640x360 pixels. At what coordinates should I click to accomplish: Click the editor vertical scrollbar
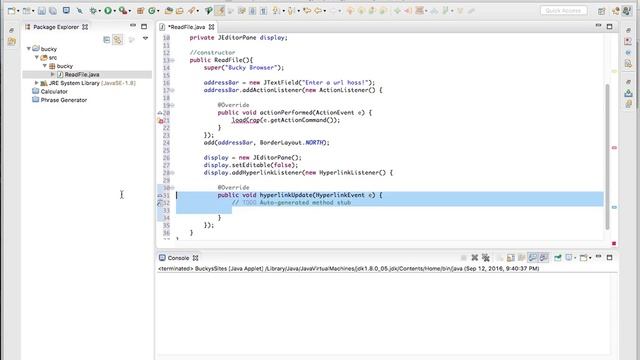point(607,157)
